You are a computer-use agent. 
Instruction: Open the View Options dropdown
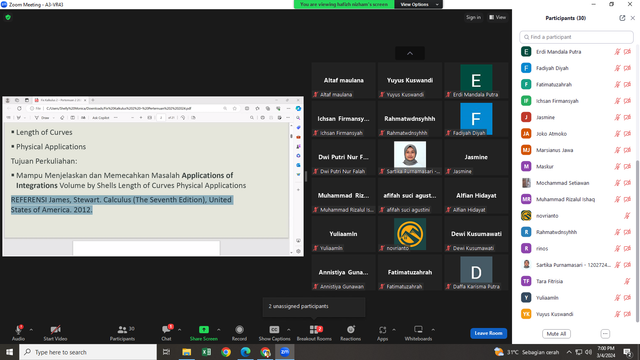[x=418, y=4]
